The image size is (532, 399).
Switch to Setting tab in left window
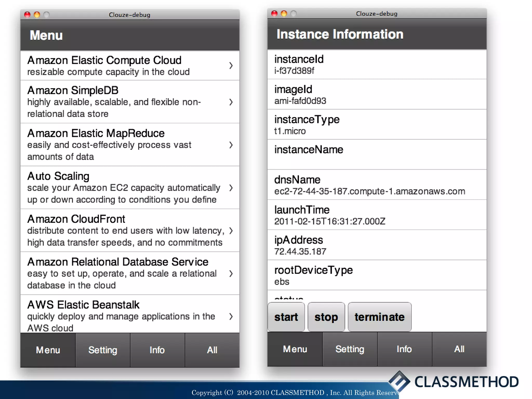pos(103,350)
